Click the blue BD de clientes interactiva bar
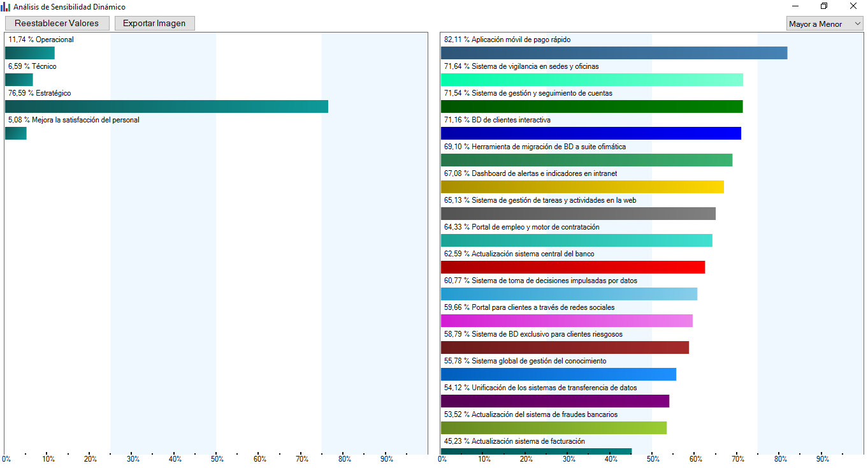The width and height of the screenshot is (868, 468). [591, 133]
